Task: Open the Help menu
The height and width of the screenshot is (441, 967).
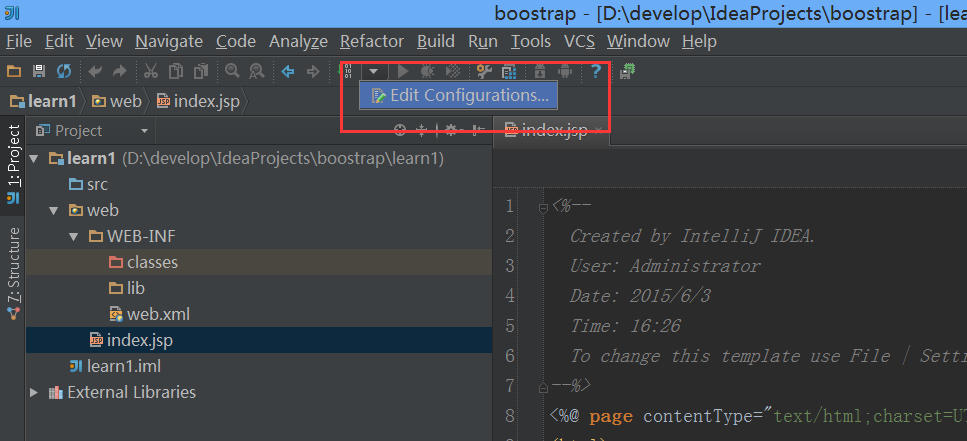Action: pos(699,41)
